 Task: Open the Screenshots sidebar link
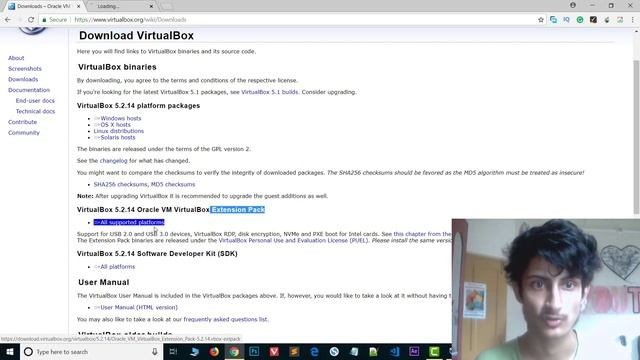24,69
